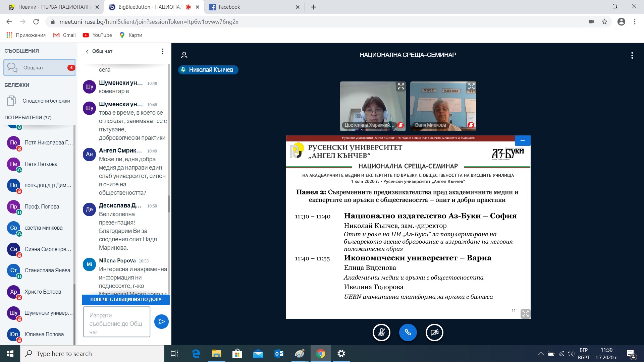Click Ангел Смрик... avatar in chat
Screen dimensions: 644x362
[89, 155]
